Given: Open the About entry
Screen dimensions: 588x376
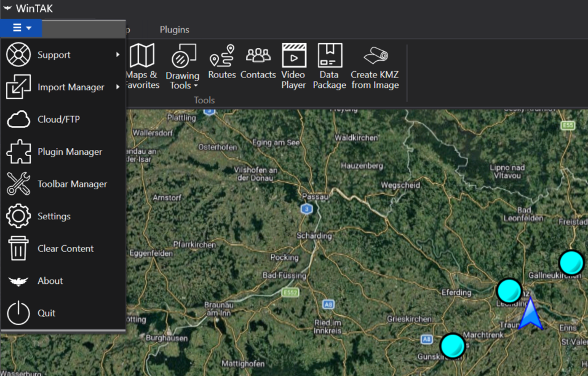Looking at the screenshot, I should tap(50, 281).
